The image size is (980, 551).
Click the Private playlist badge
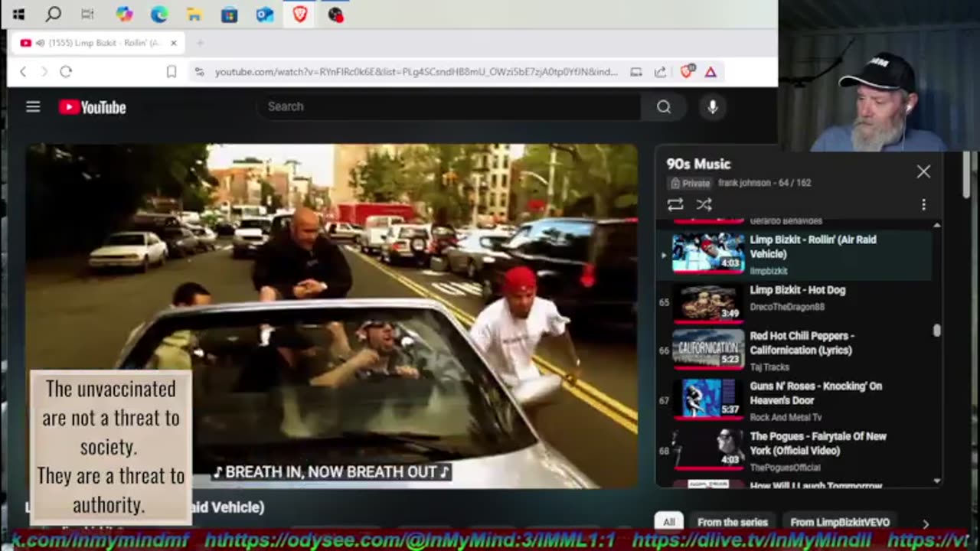690,183
